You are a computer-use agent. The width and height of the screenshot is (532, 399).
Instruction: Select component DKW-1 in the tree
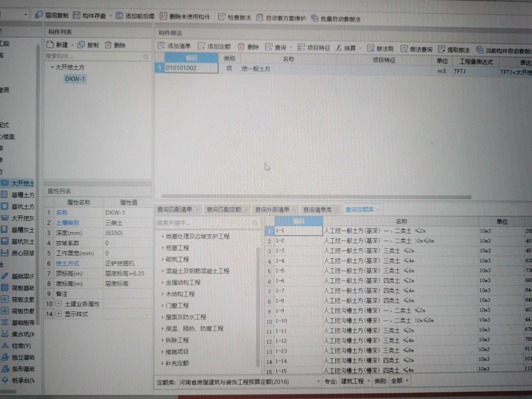pos(75,79)
